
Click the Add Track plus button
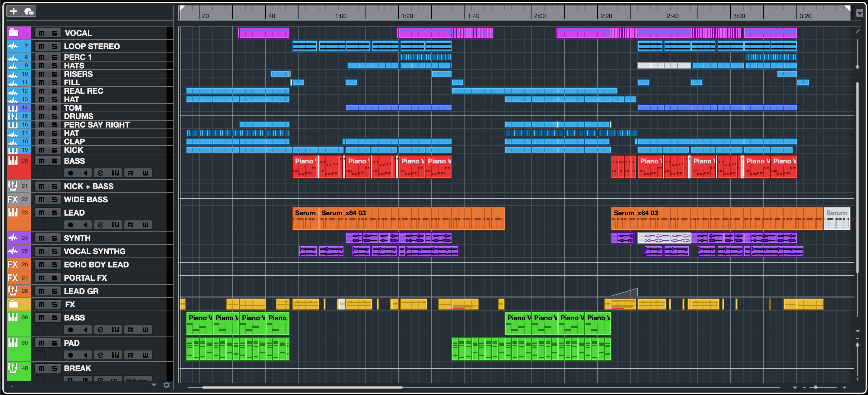click(x=14, y=11)
